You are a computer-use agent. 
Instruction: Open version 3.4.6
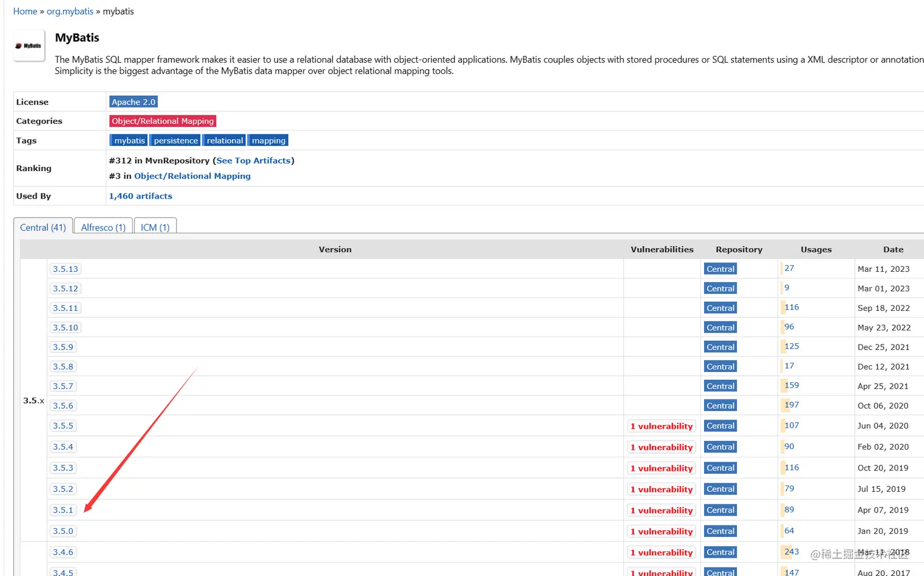pos(63,552)
